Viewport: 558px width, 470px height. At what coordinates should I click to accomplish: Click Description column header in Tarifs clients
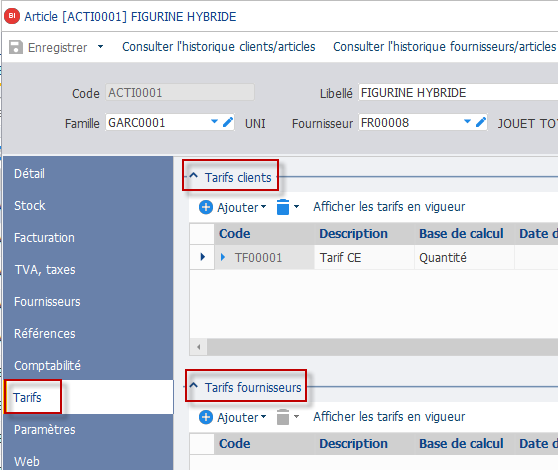[364, 234]
